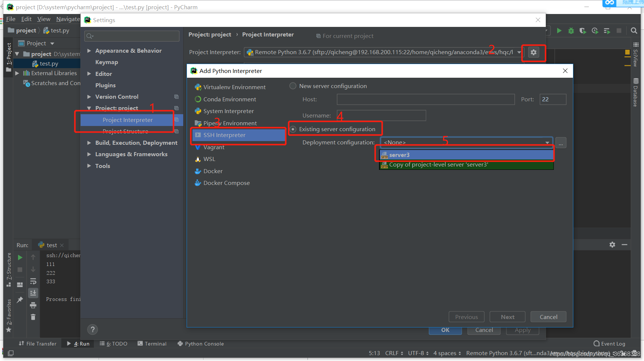
Task: Expand Tools settings category
Action: (89, 166)
